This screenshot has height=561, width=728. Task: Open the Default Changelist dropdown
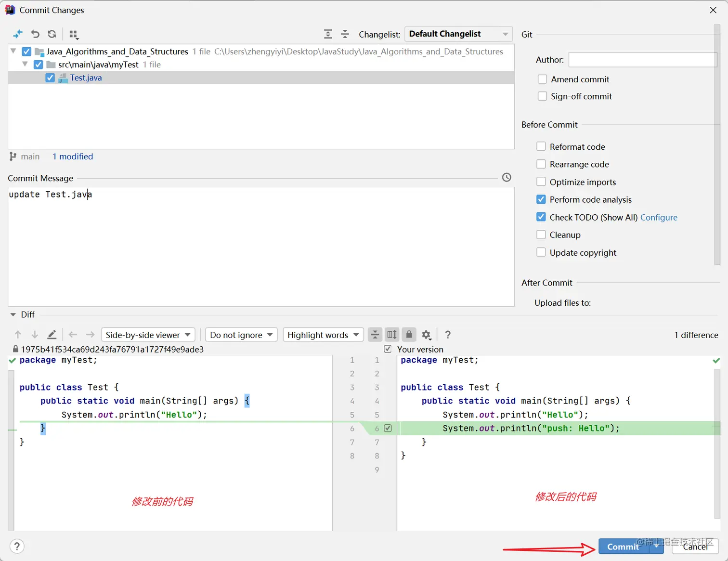458,34
